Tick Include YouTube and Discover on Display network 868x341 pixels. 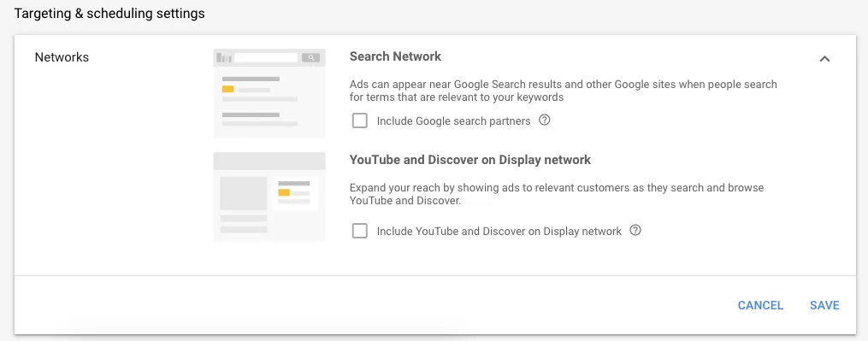360,231
